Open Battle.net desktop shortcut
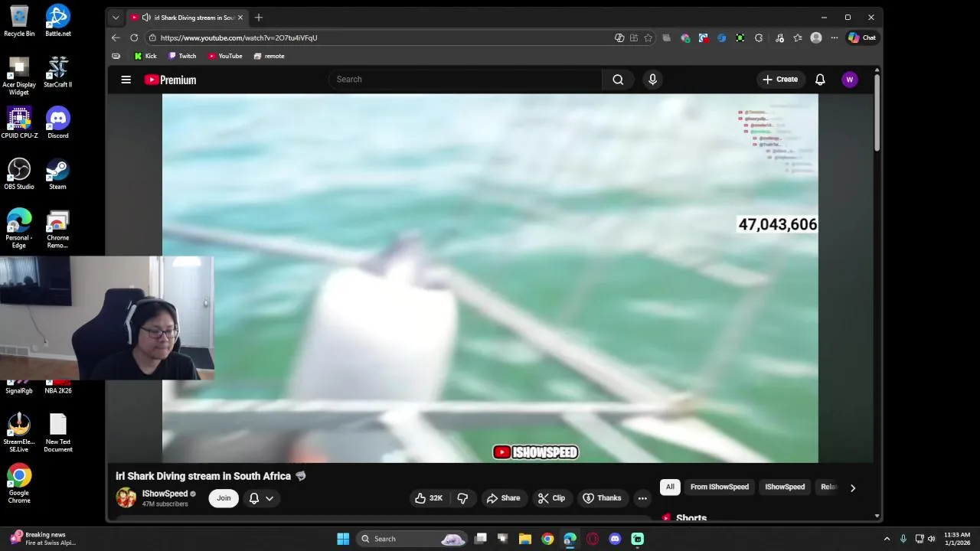Screen dimensions: 980x551 58,21
